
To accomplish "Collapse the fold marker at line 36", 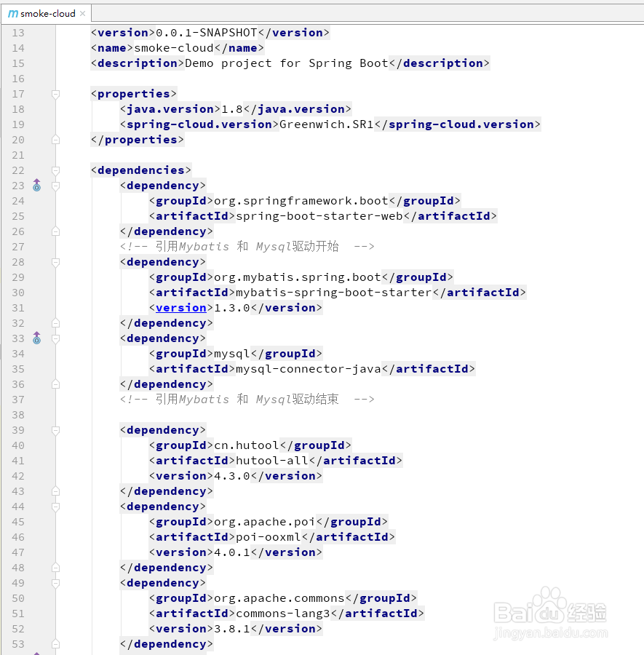I will click(55, 384).
